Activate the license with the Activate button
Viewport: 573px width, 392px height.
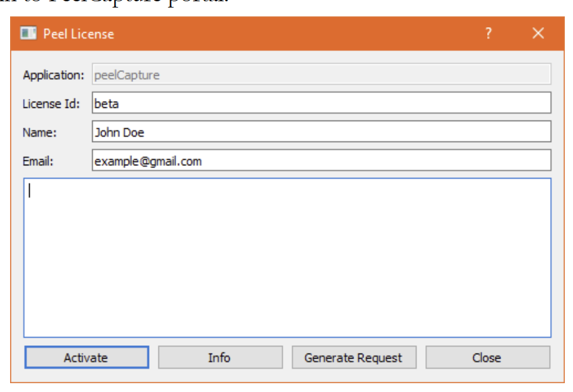tap(86, 357)
